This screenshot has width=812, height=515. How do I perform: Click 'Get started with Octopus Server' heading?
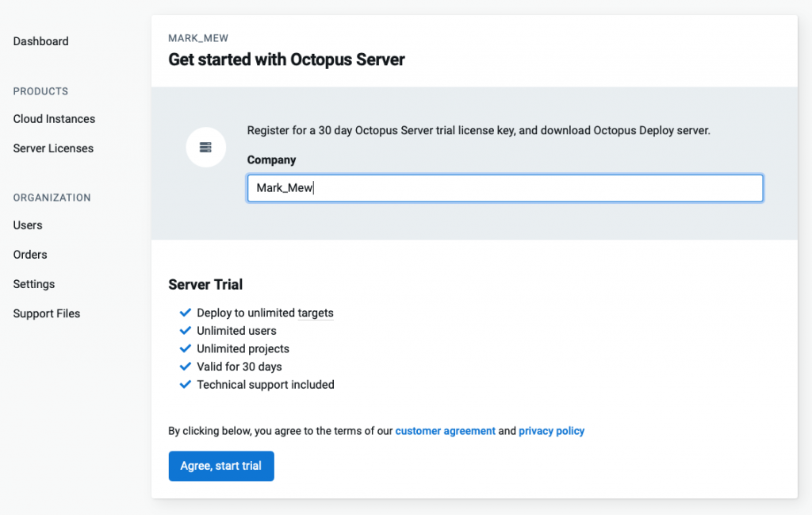pos(286,60)
